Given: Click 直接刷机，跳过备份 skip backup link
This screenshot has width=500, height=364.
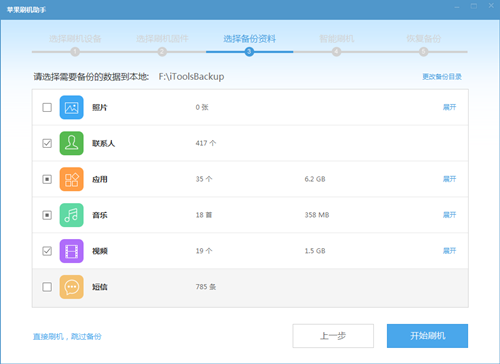Looking at the screenshot, I should [67, 337].
